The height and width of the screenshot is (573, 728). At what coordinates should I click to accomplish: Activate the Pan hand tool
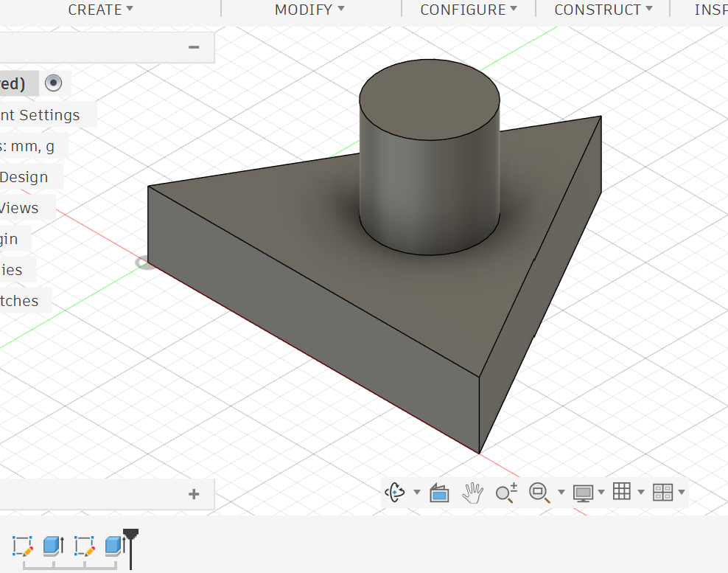click(472, 493)
